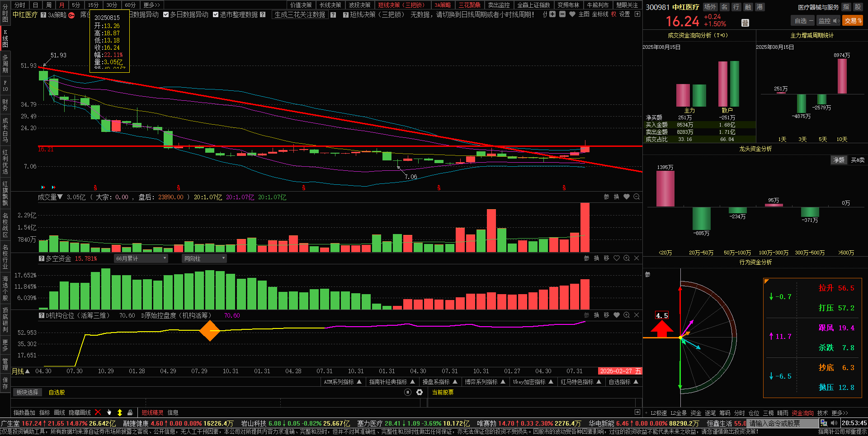Click the pause icon beside 当前股票
This screenshot has width=868, height=436.
(408, 392)
